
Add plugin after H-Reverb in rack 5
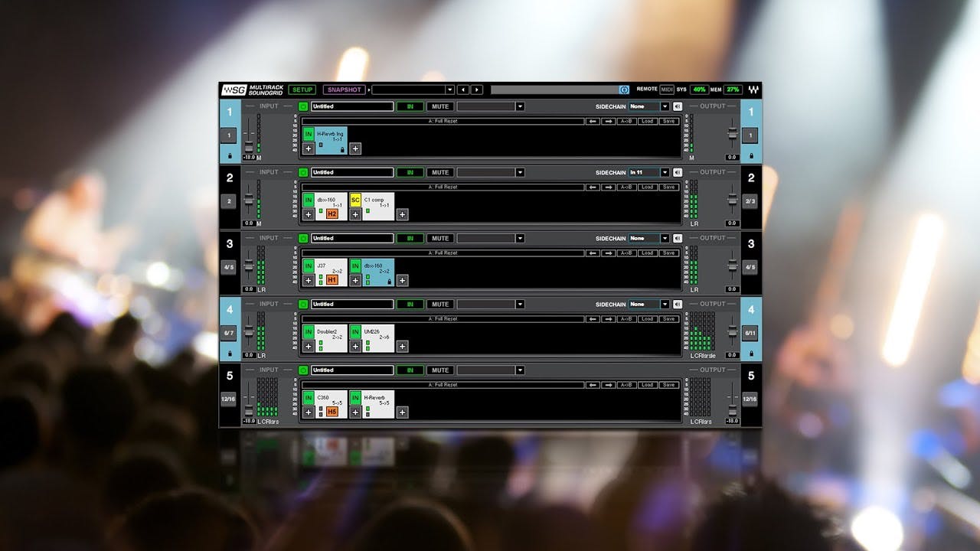pyautogui.click(x=402, y=412)
